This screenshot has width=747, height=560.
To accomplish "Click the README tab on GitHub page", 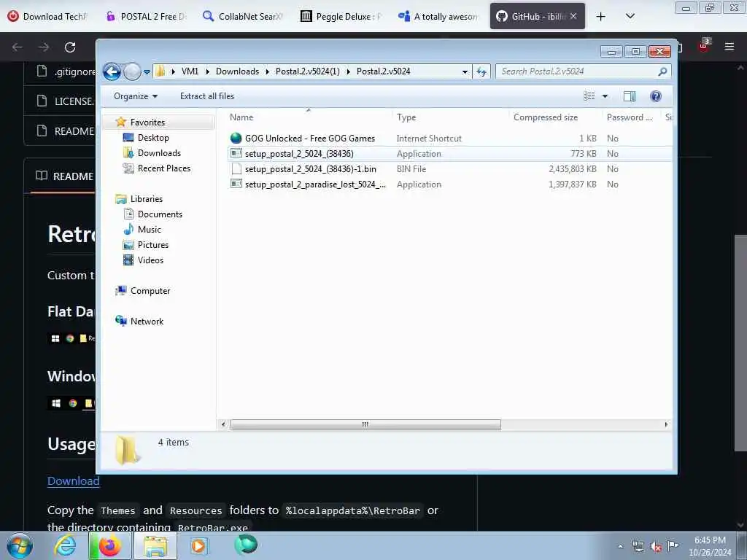I will [x=64, y=176].
